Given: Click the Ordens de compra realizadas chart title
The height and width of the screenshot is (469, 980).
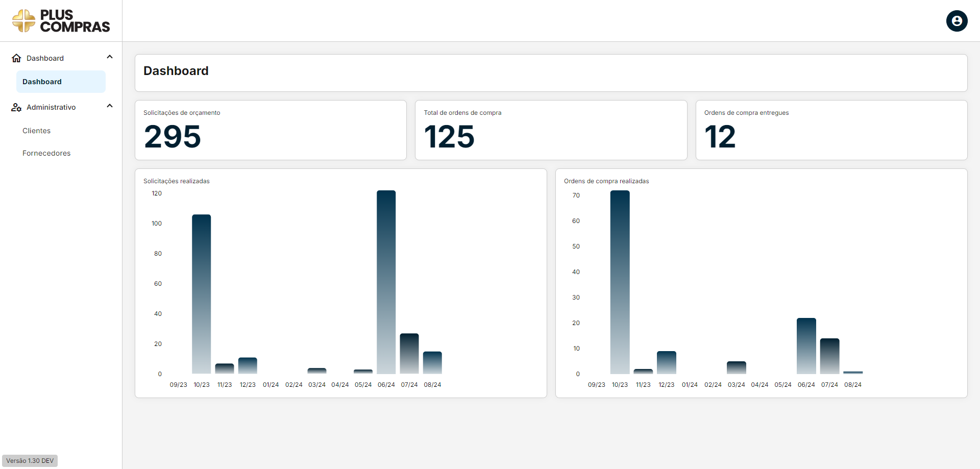Looking at the screenshot, I should point(606,181).
